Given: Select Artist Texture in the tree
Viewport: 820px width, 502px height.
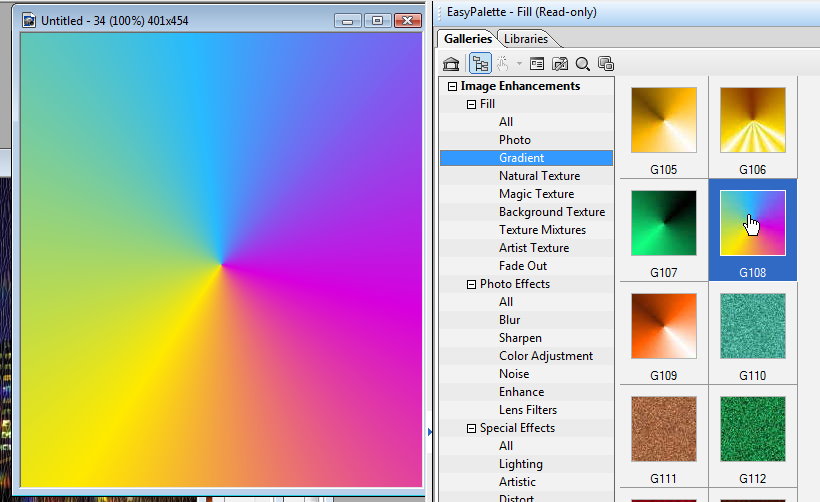Looking at the screenshot, I should pos(534,248).
